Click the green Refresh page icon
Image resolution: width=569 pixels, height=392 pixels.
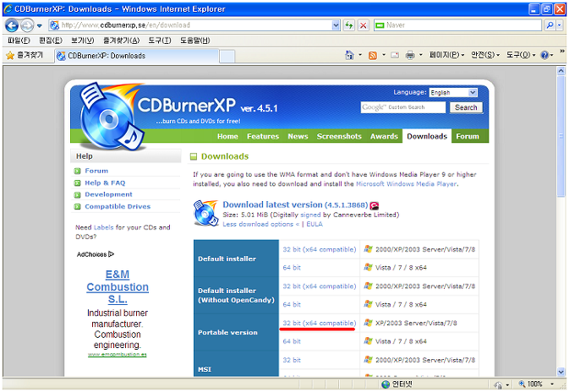click(349, 25)
